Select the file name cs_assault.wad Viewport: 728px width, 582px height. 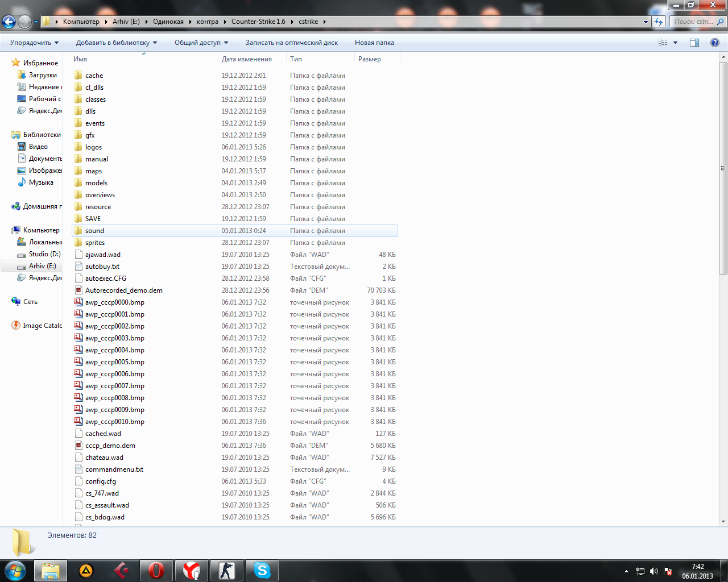coord(107,505)
